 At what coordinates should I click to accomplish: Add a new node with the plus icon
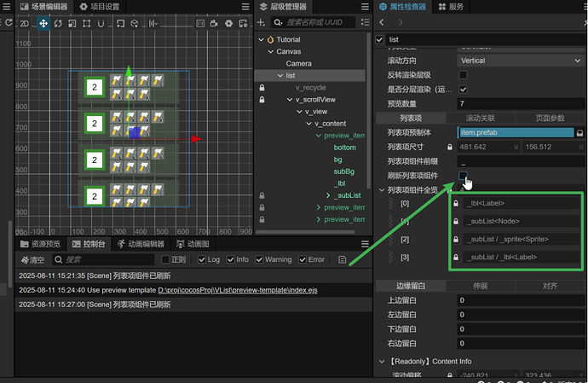[261, 22]
